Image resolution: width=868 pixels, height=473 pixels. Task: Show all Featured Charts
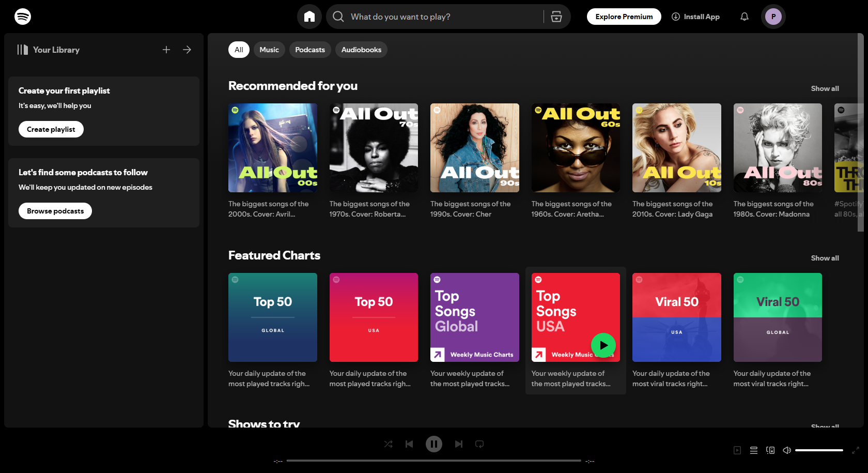[825, 258]
